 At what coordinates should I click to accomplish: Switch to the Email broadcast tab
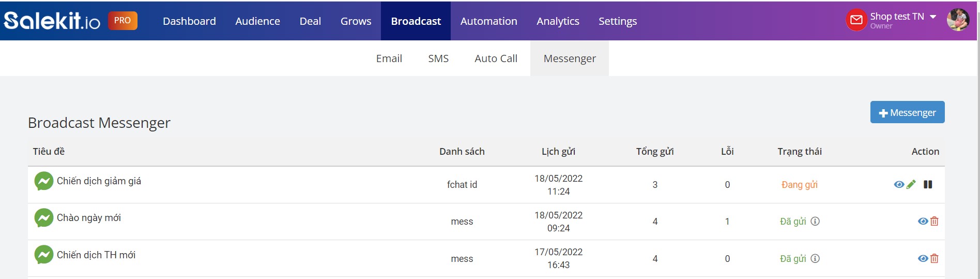[389, 58]
